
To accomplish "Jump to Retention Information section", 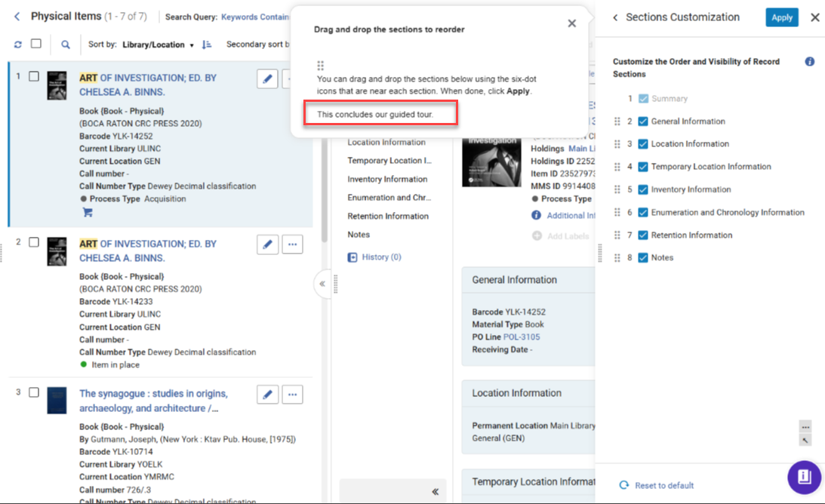I will 388,216.
